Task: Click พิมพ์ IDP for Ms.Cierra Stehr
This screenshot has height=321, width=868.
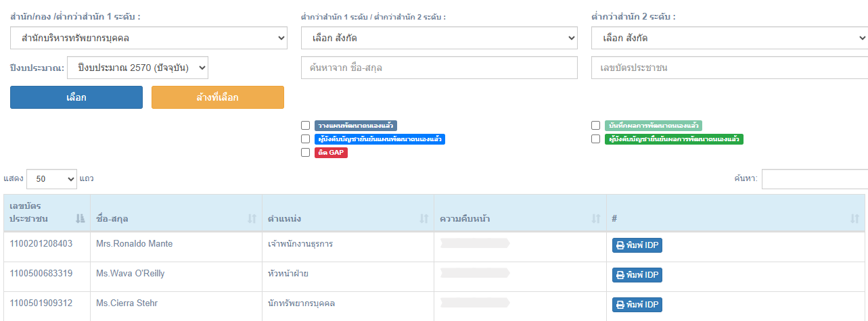Action: click(x=637, y=305)
